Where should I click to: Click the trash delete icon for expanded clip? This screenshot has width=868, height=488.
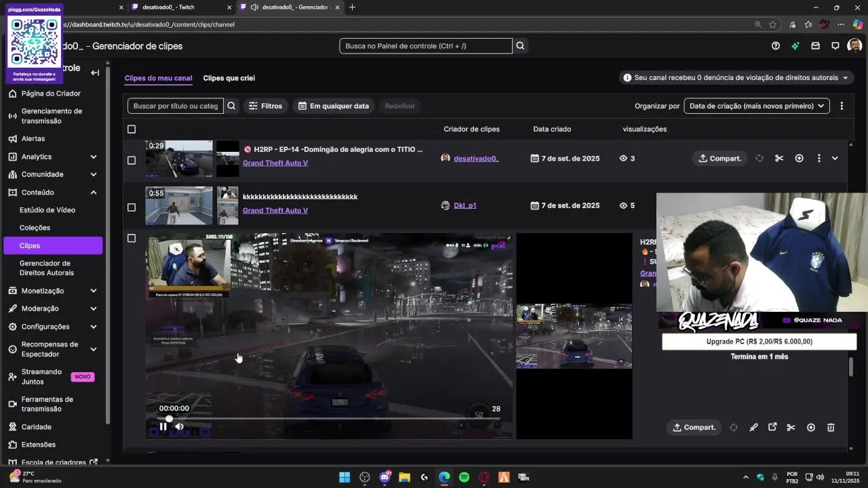click(831, 428)
